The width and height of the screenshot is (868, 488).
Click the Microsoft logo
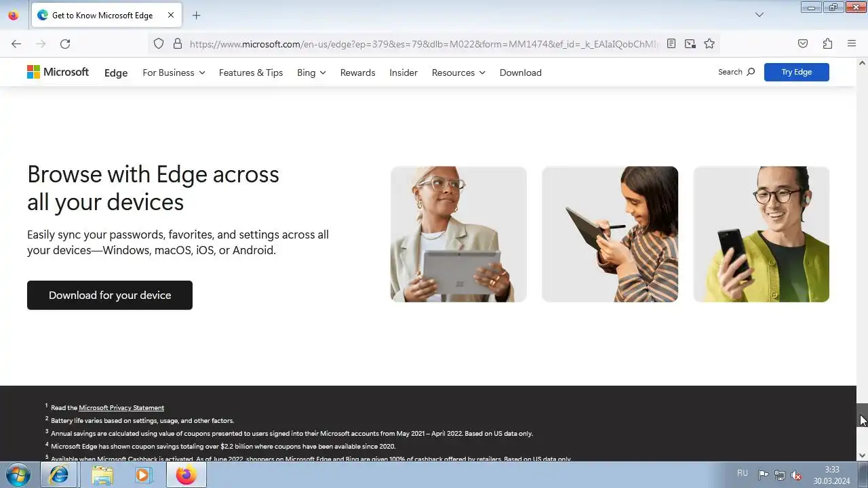point(58,72)
